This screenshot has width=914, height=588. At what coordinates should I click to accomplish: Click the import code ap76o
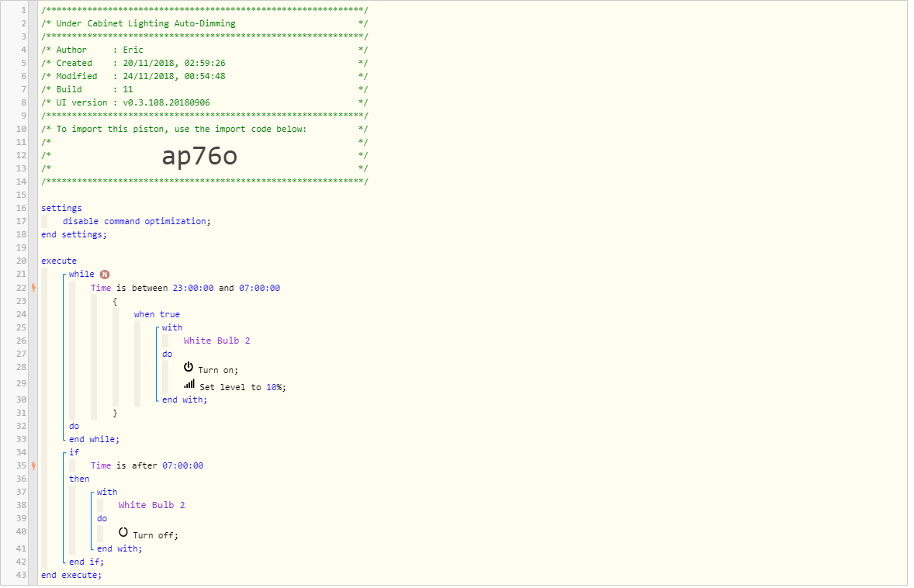tap(199, 156)
